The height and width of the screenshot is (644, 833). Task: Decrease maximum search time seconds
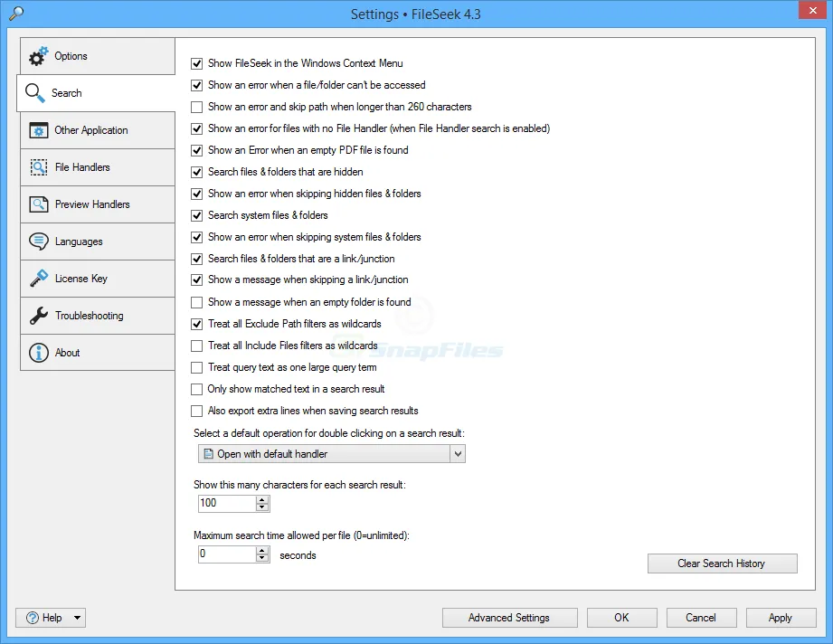[x=262, y=558]
